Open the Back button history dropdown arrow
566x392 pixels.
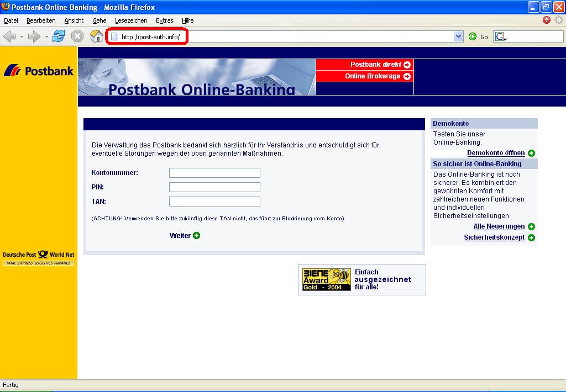pos(22,37)
